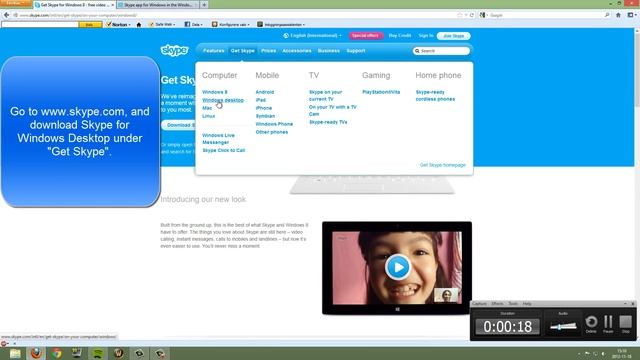Viewport: 640px width, 360px height.
Task: Open the iPhone link under Mobile
Action: (264, 108)
